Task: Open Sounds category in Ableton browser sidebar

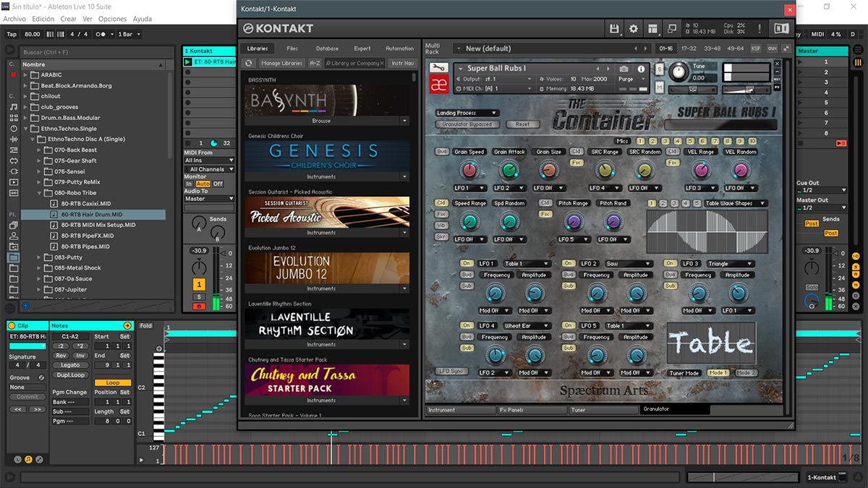Action: click(13, 107)
